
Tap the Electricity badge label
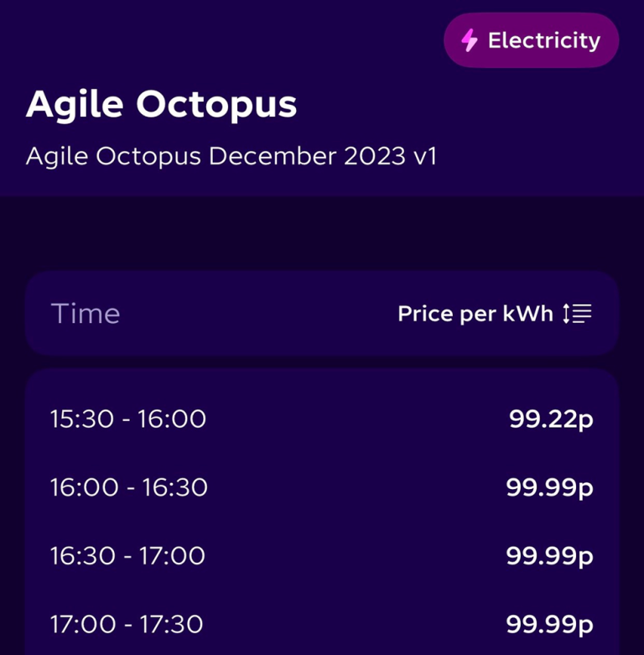click(x=543, y=40)
